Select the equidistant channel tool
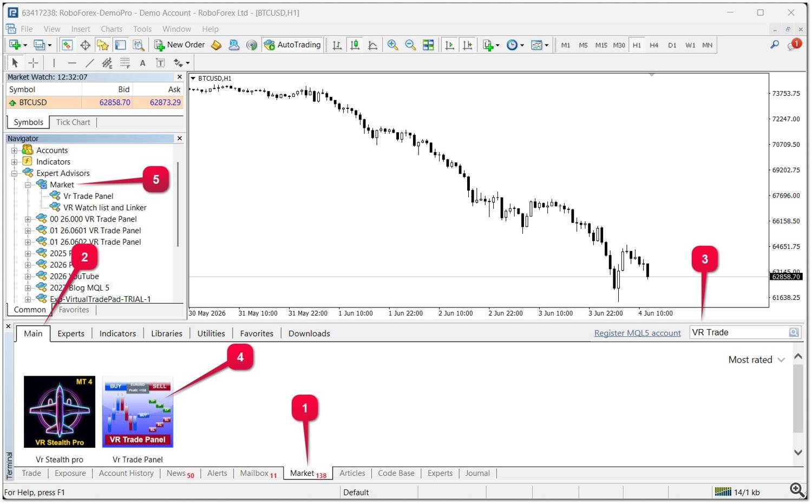Viewport: 812px width, 504px height. point(107,63)
